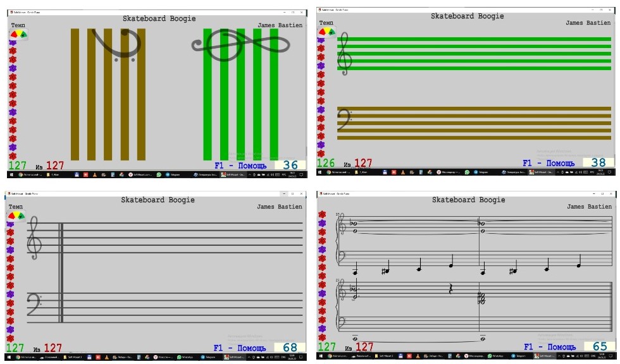Click the score counter showing 65

pos(600,346)
